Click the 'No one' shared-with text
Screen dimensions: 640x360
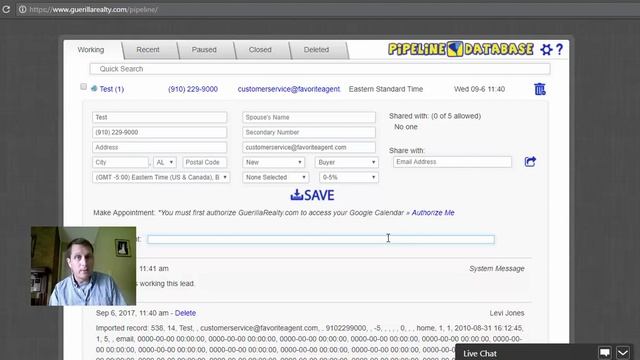(x=406, y=127)
